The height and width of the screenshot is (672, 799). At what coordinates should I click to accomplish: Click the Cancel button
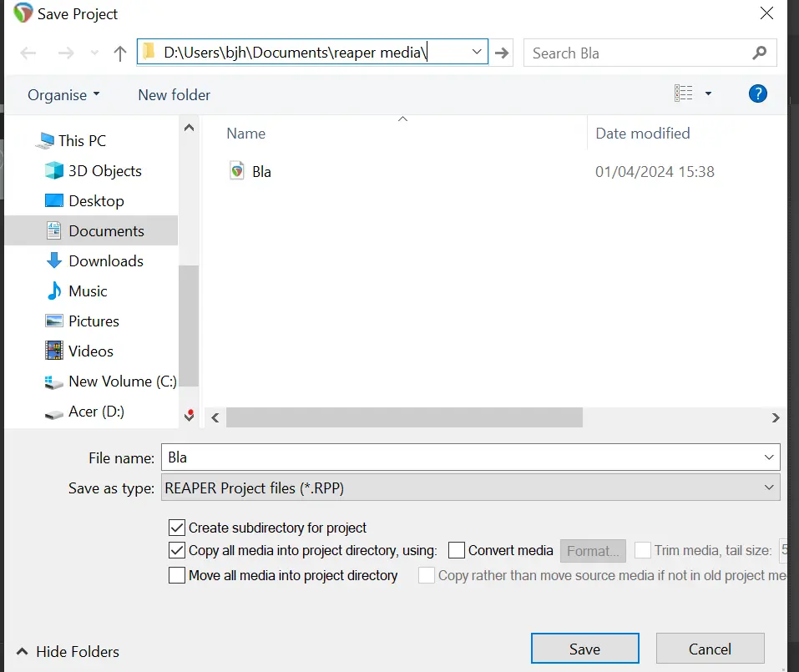(710, 649)
